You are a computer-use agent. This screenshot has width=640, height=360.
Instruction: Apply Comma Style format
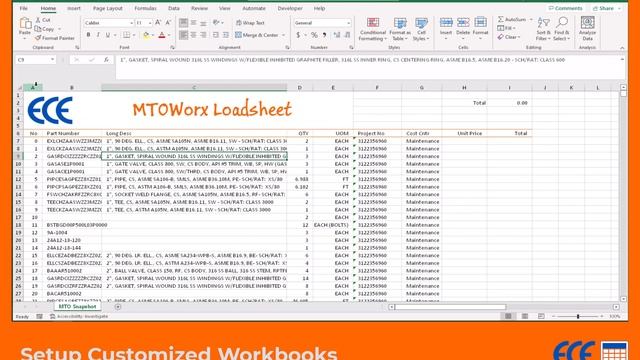(324, 36)
